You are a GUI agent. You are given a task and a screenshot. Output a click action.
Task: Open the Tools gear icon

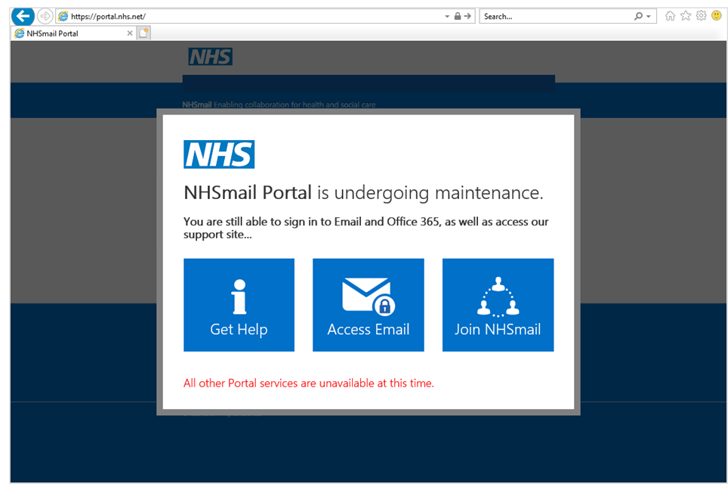coord(701,16)
